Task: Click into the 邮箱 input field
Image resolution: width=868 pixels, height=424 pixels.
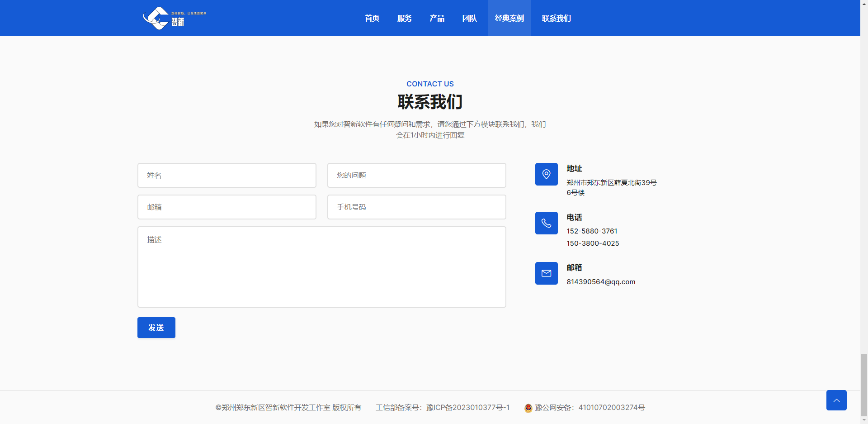Action: click(x=227, y=207)
